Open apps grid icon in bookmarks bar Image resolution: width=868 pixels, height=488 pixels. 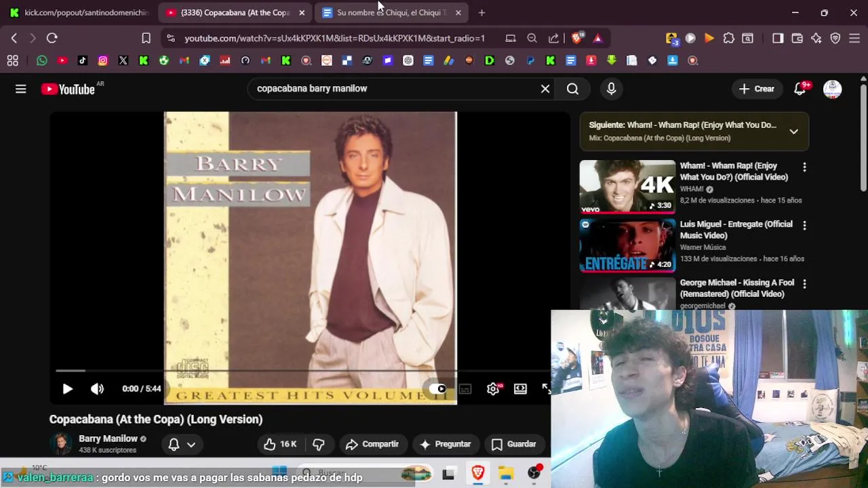[x=12, y=60]
